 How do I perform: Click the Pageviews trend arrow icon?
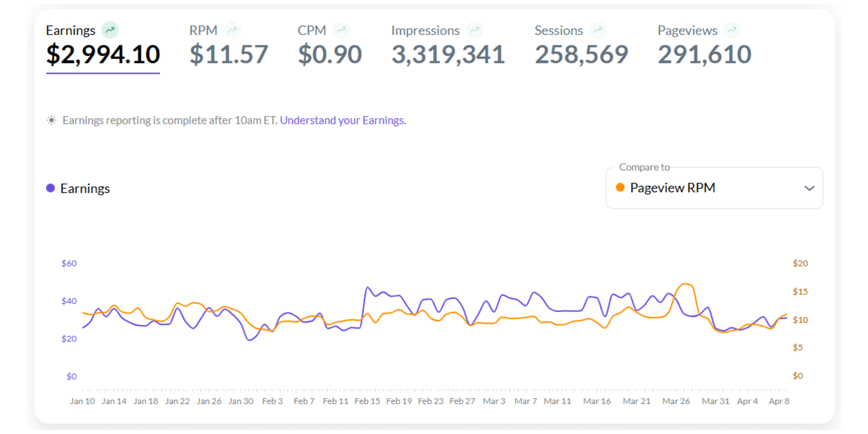[732, 30]
